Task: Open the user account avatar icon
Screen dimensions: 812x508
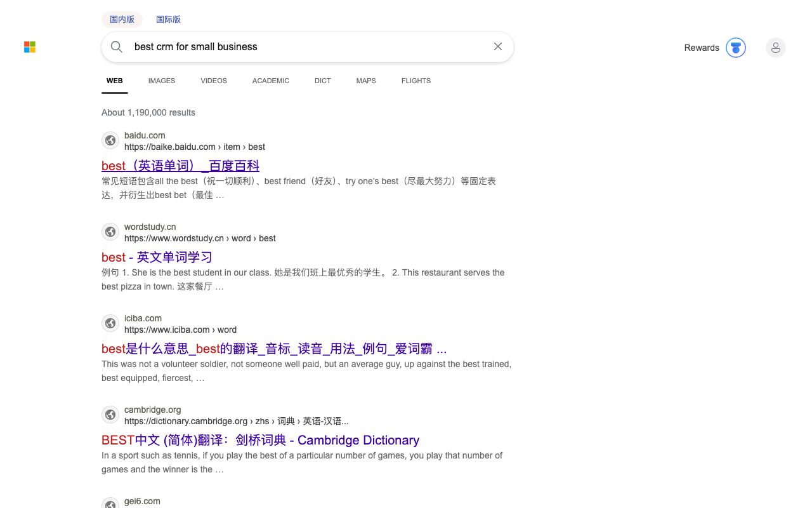Action: pos(776,48)
